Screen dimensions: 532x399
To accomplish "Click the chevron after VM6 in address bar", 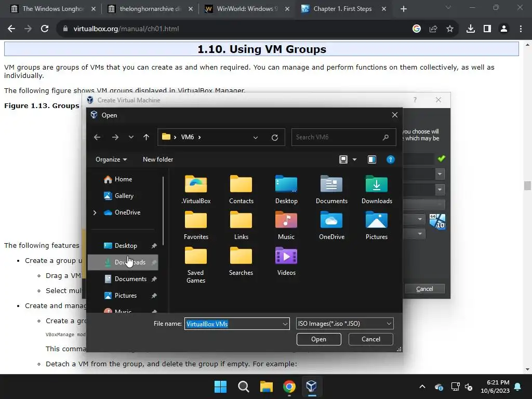I will click(x=199, y=137).
